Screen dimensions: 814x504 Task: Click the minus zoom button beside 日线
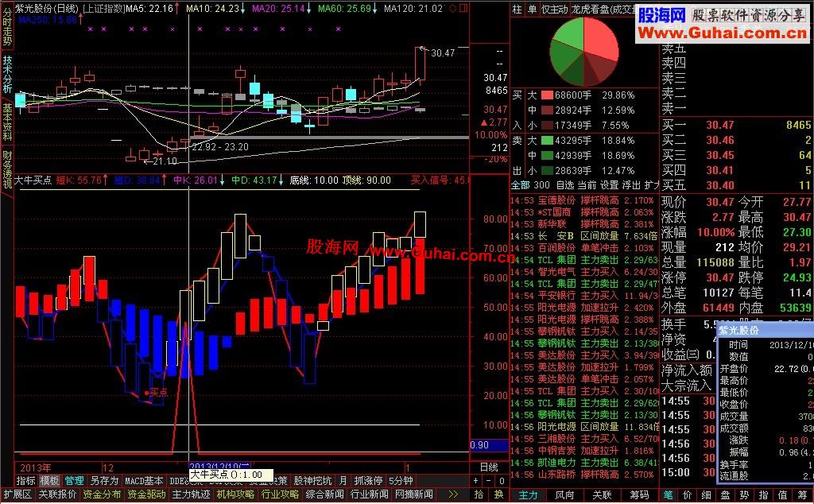(x=489, y=481)
